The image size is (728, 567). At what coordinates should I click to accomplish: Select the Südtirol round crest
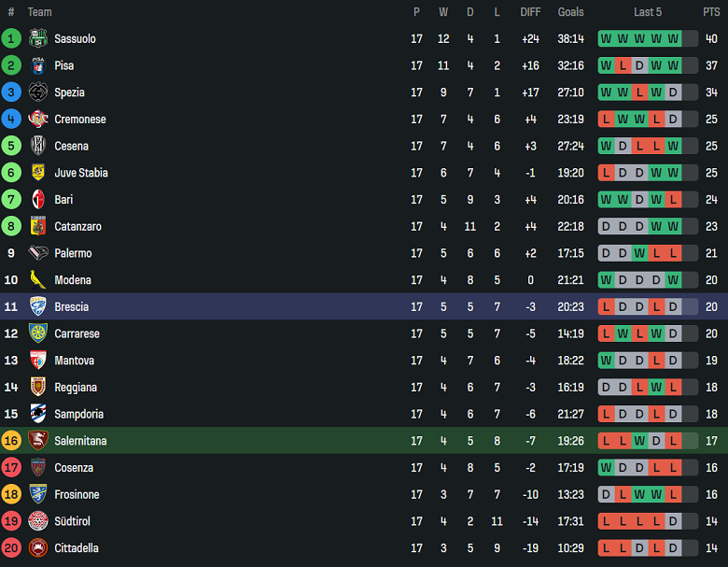(38, 521)
